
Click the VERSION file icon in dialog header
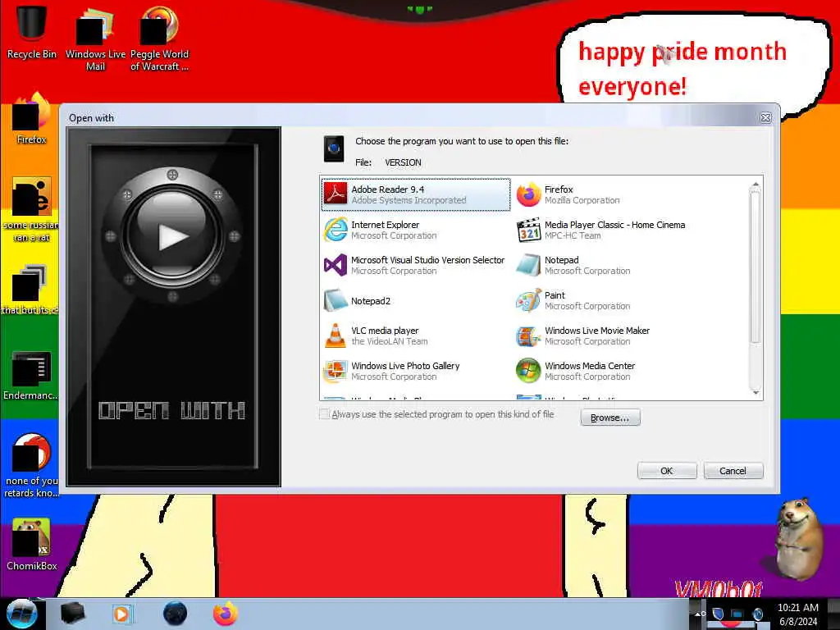pyautogui.click(x=334, y=148)
